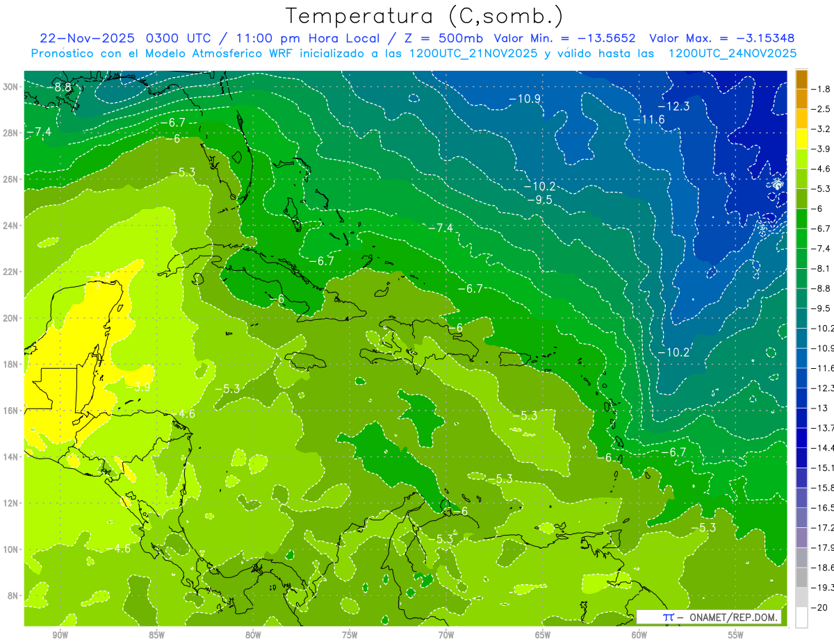This screenshot has width=834, height=644.
Task: Click the '12N' latitude axis label
Action: coord(11,503)
